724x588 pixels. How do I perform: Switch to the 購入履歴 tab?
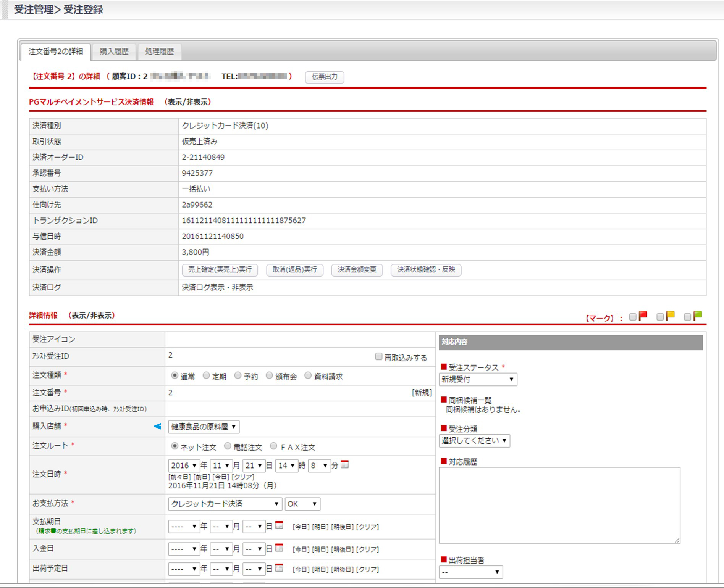114,52
